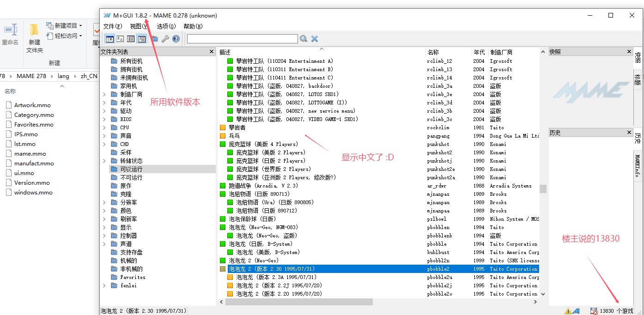Image resolution: width=644 pixels, height=315 pixels.
Task: Click the warning triangle status bar icon
Action: coord(567,311)
